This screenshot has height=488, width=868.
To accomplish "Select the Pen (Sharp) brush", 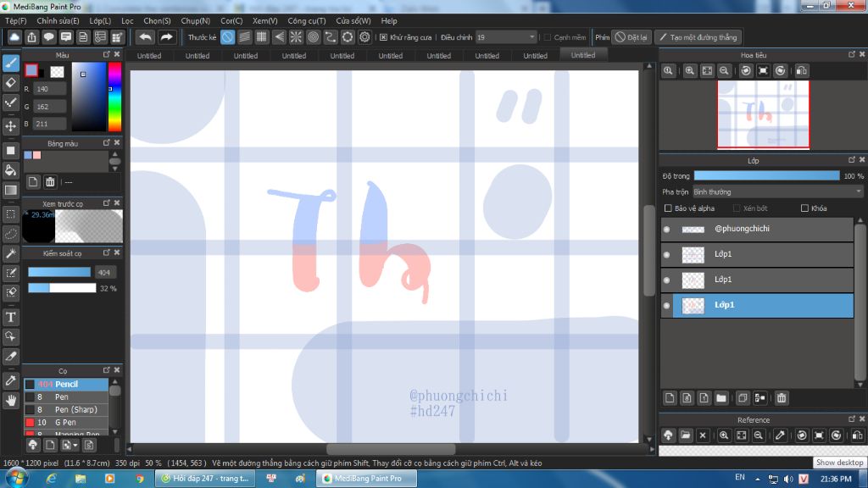I will (x=66, y=409).
